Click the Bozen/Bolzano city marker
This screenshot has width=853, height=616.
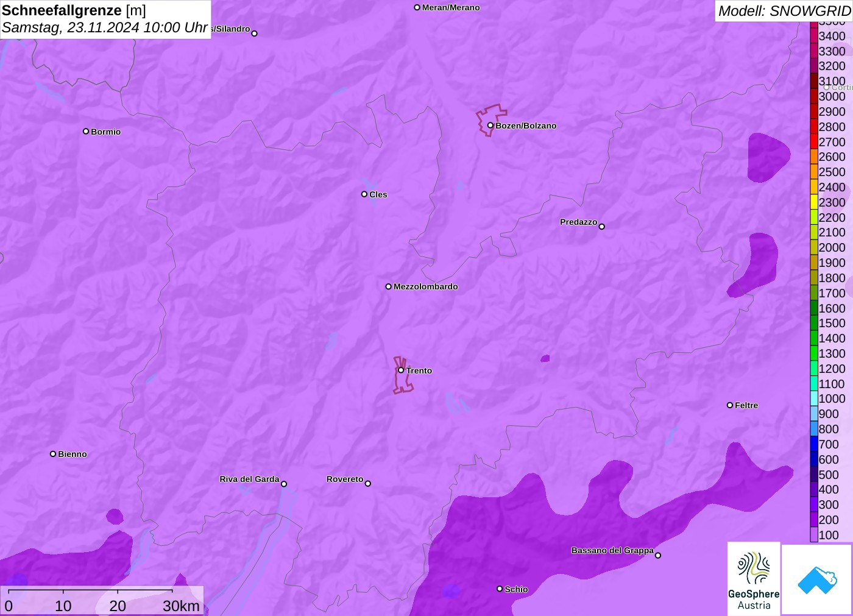click(490, 126)
